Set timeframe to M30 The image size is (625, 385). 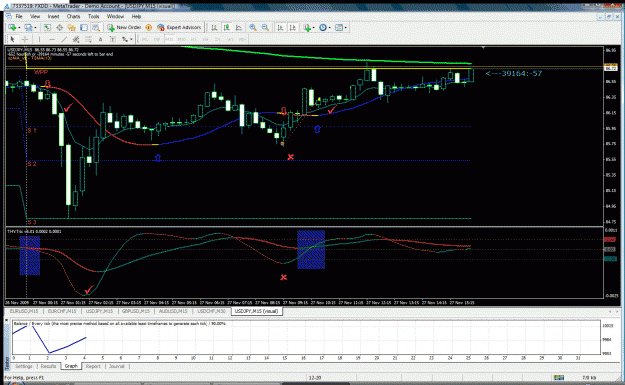[181, 39]
